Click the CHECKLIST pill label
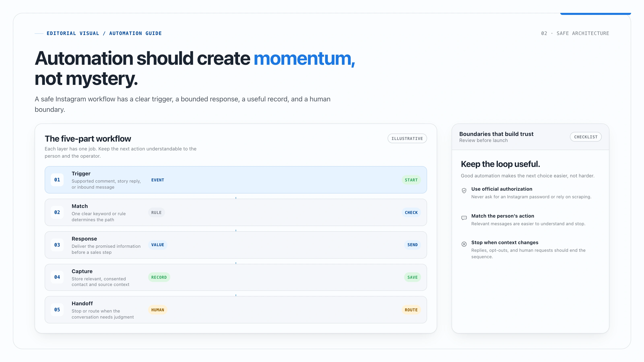 click(585, 137)
